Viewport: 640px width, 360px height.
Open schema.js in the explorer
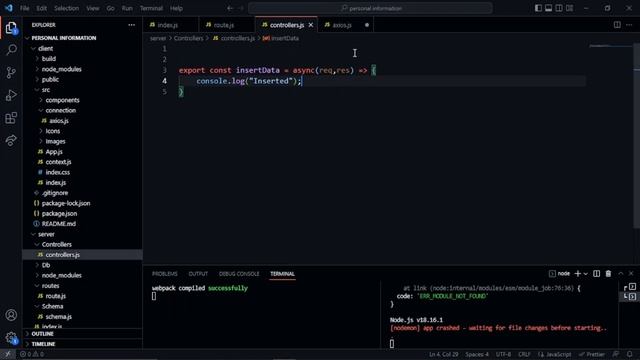pyautogui.click(x=58, y=317)
